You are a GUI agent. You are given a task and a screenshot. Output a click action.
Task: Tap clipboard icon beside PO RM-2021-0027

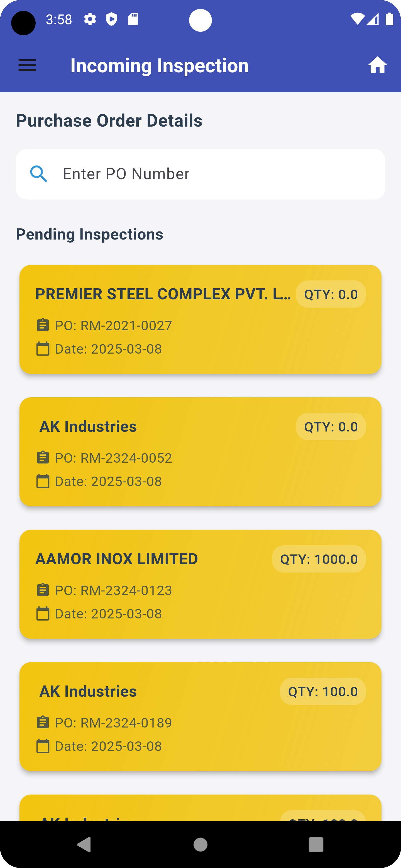tap(43, 325)
